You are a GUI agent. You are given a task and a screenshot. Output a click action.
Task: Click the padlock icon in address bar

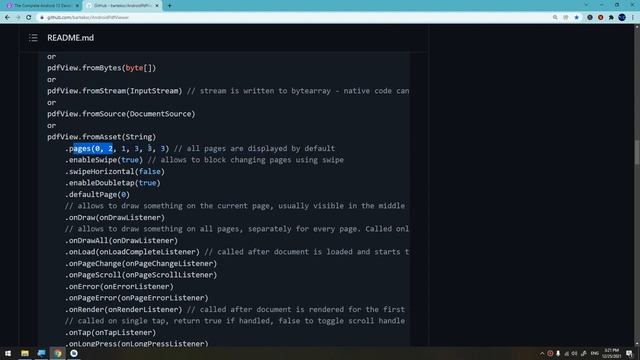(42, 18)
